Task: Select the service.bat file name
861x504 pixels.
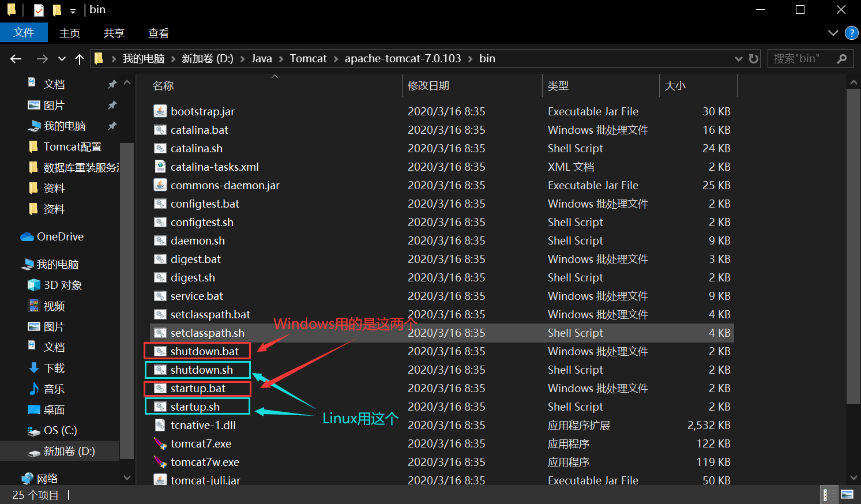Action: [197, 296]
